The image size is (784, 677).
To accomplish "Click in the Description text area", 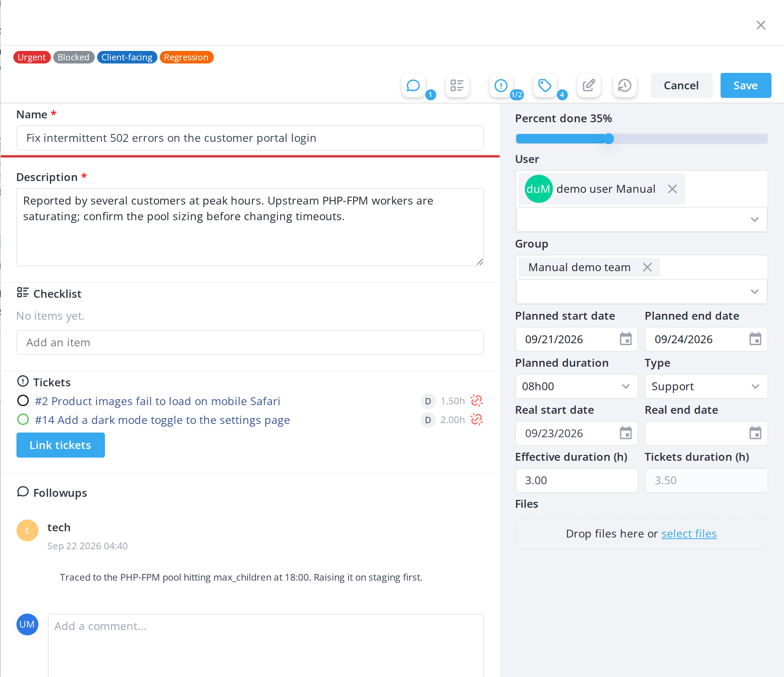I will [250, 227].
